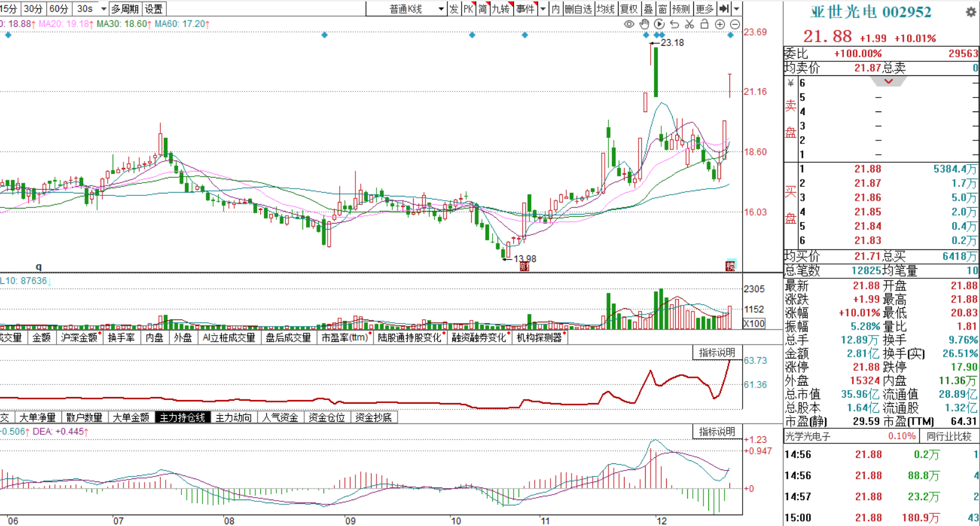Switch to the 主力动向 tab
Image resolution: width=980 pixels, height=526 pixels.
234,417
